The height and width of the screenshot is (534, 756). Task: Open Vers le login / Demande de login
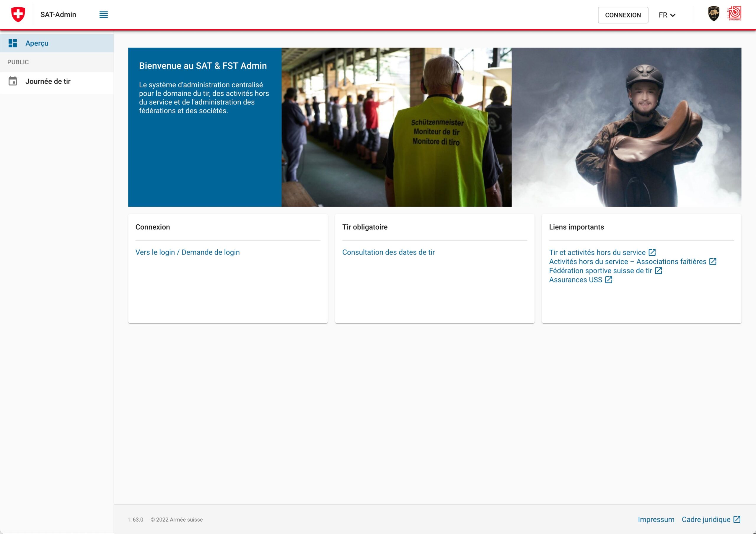point(187,252)
